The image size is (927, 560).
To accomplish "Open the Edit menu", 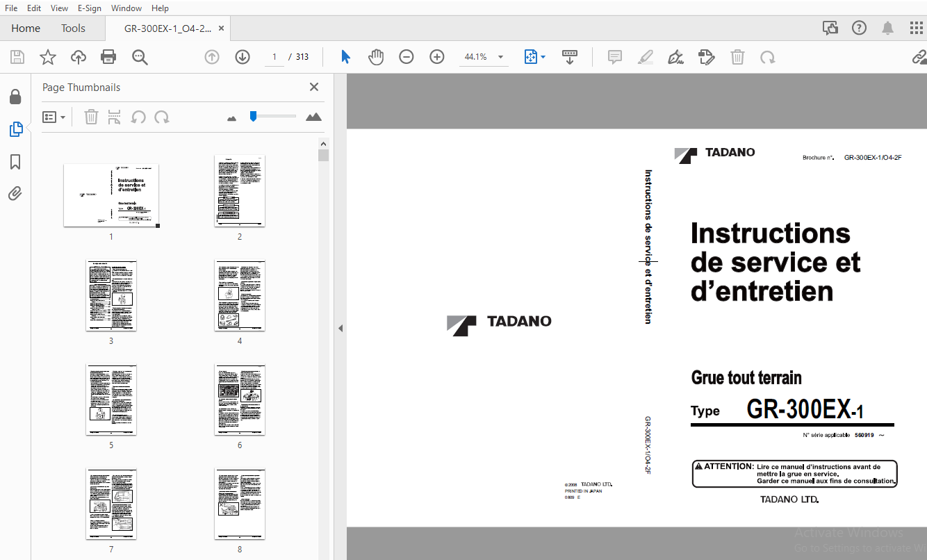I will pos(34,8).
